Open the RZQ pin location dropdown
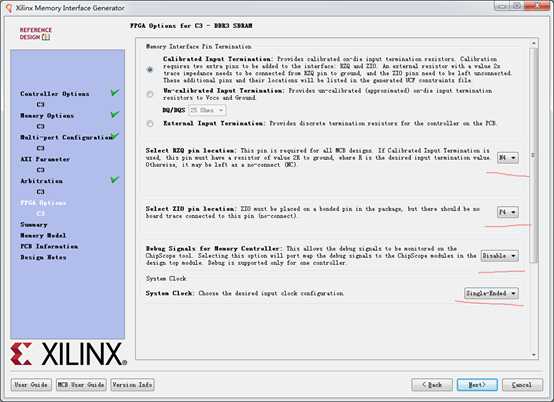Viewport: 554px width, 402px height. coord(508,158)
